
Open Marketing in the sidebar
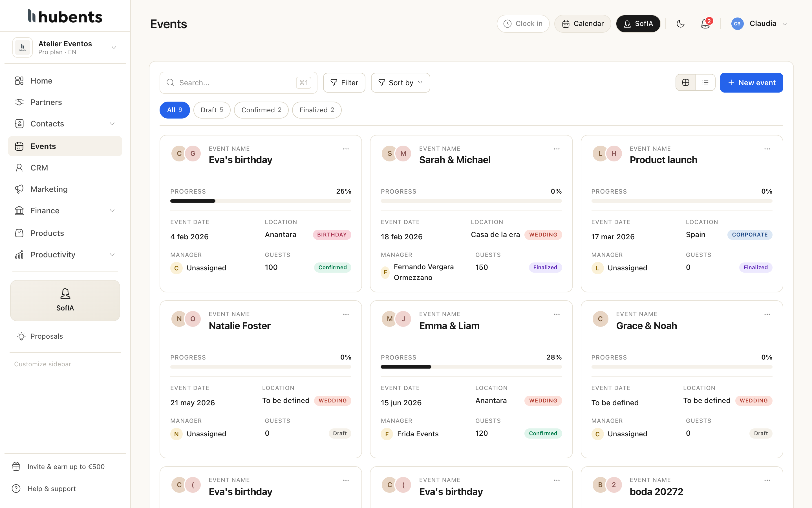[x=65, y=189]
